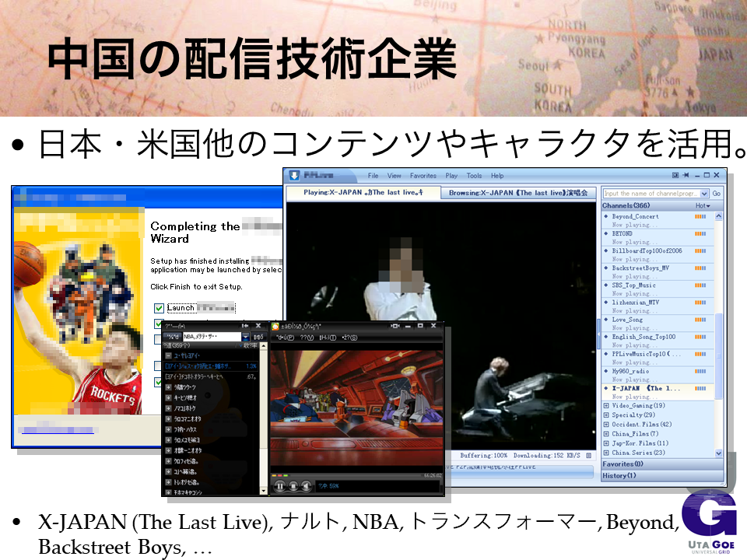Open the NBA search dropdown arrow in dark playlist
This screenshot has height=560, width=747.
click(246, 337)
